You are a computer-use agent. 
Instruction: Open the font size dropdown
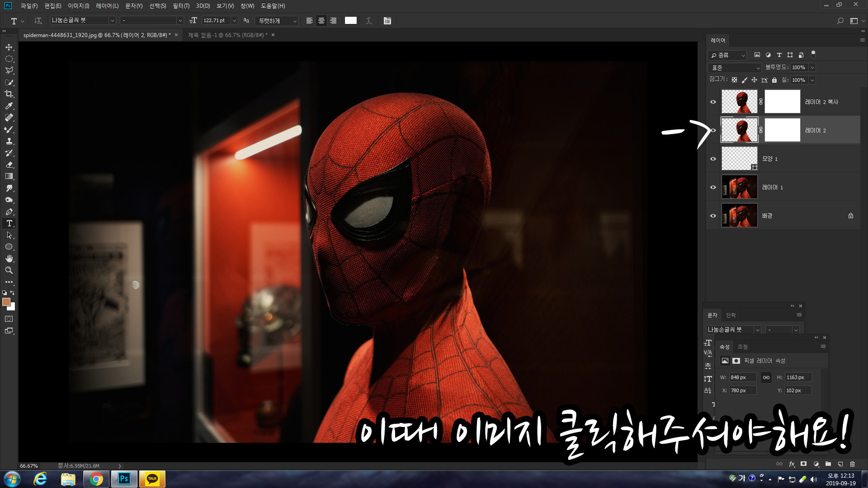pos(234,21)
